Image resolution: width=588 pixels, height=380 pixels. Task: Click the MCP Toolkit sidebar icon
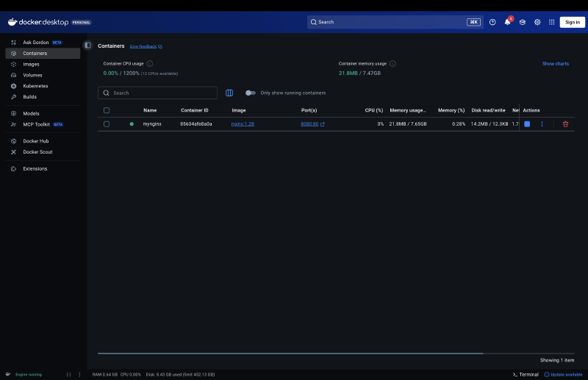pyautogui.click(x=13, y=124)
